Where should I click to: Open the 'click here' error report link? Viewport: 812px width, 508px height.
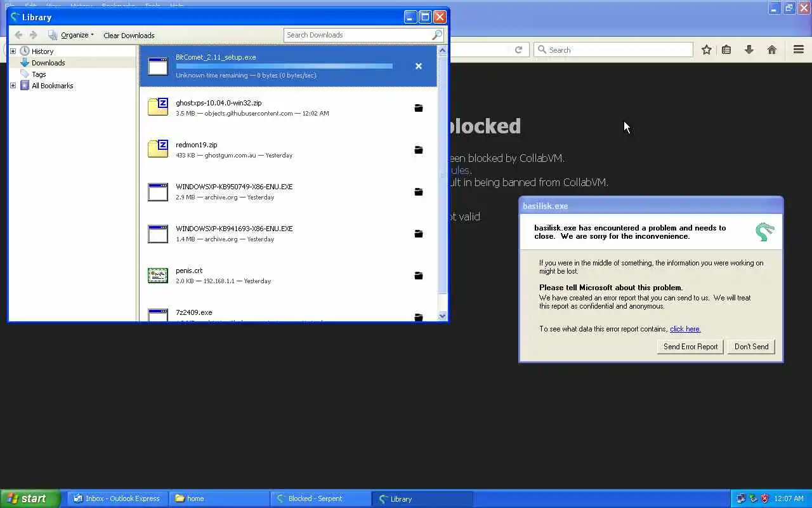click(x=685, y=329)
